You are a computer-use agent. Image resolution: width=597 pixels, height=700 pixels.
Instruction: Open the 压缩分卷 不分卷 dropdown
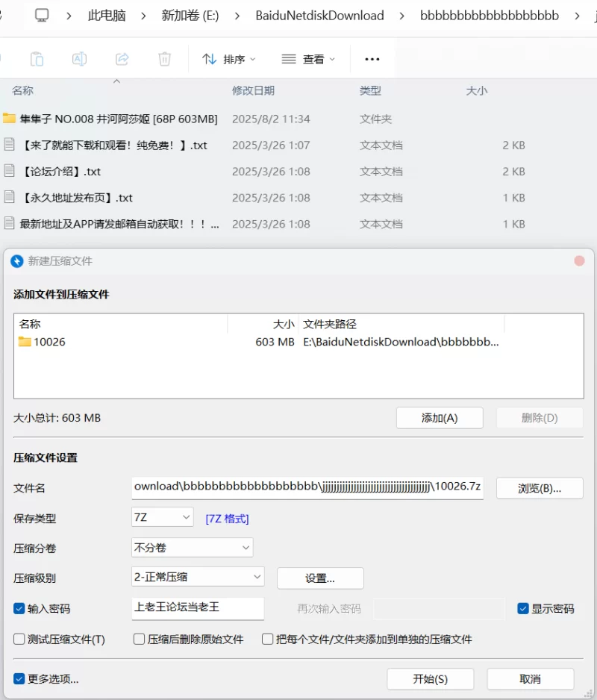point(193,547)
